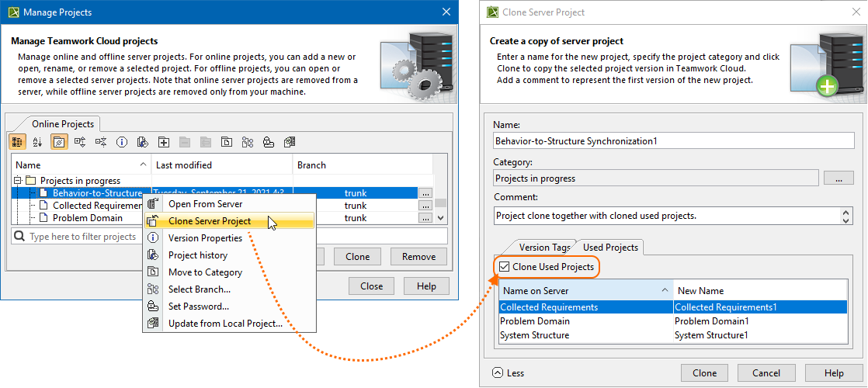Click the Less collapse arrow in Clone dialog
868x388 pixels.
point(497,373)
